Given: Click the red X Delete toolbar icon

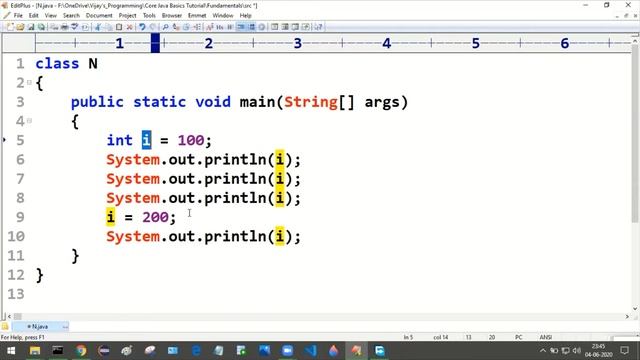Looking at the screenshot, I should click(x=129, y=27).
